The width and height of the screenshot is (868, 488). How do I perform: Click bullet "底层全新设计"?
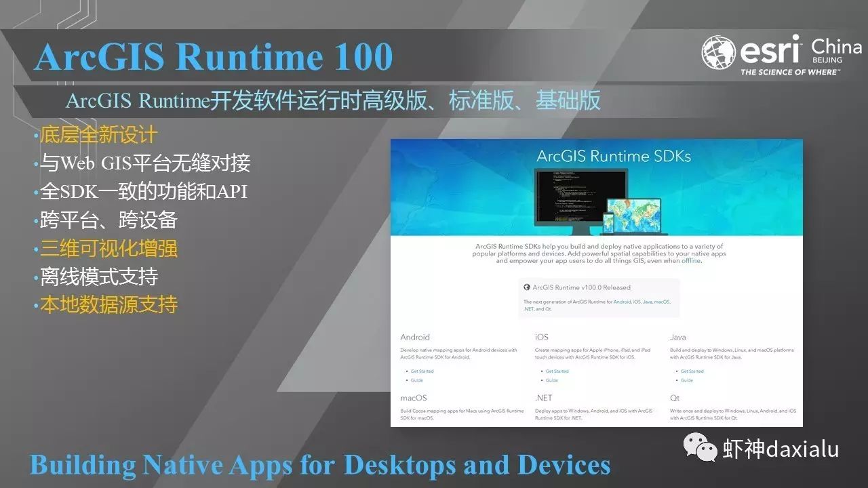click(x=99, y=135)
